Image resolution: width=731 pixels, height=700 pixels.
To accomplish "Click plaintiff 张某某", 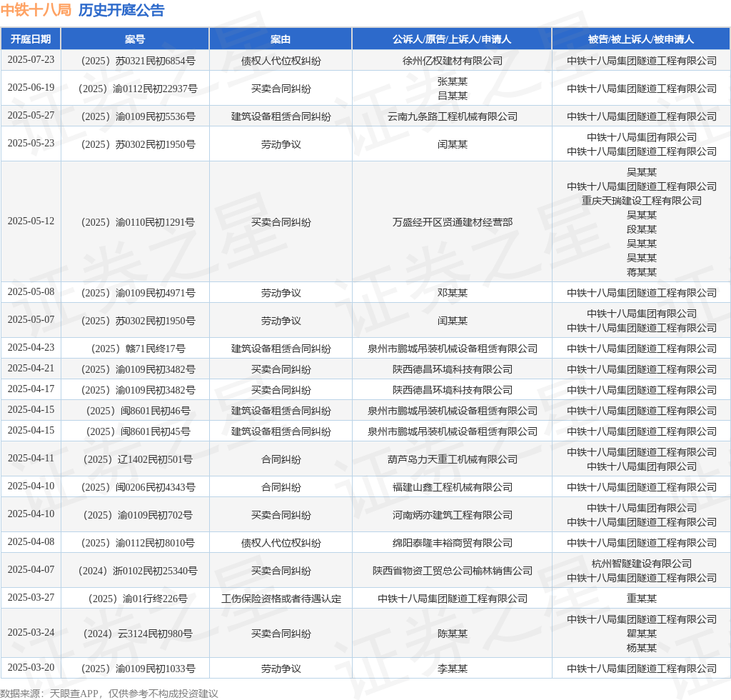I will [x=452, y=81].
